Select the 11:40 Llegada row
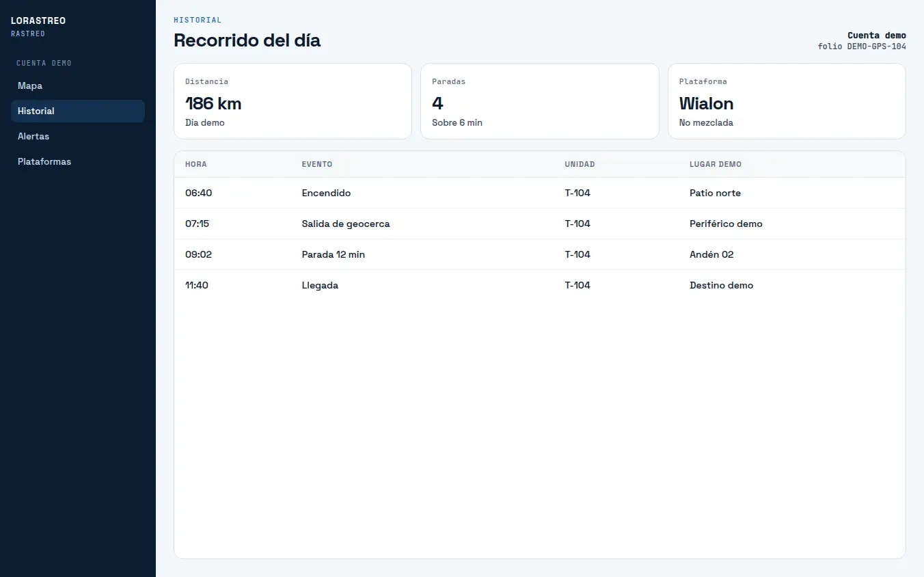The image size is (924, 577). (x=540, y=285)
